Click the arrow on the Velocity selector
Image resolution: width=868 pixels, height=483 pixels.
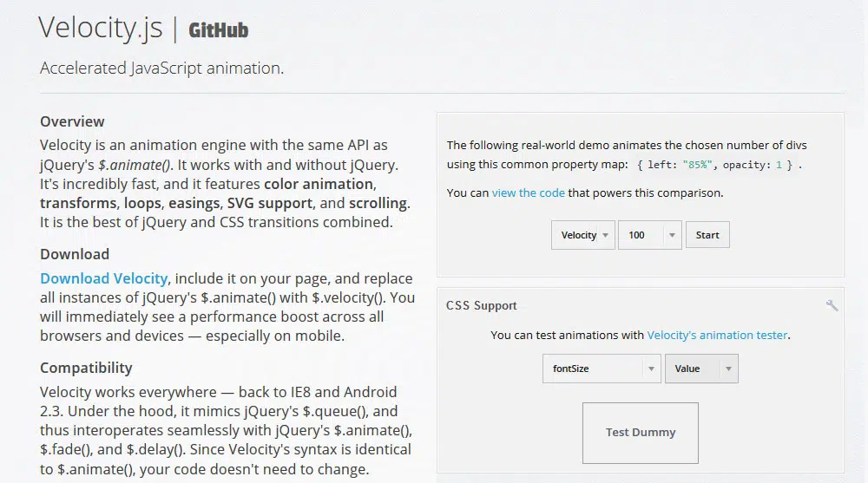(605, 235)
